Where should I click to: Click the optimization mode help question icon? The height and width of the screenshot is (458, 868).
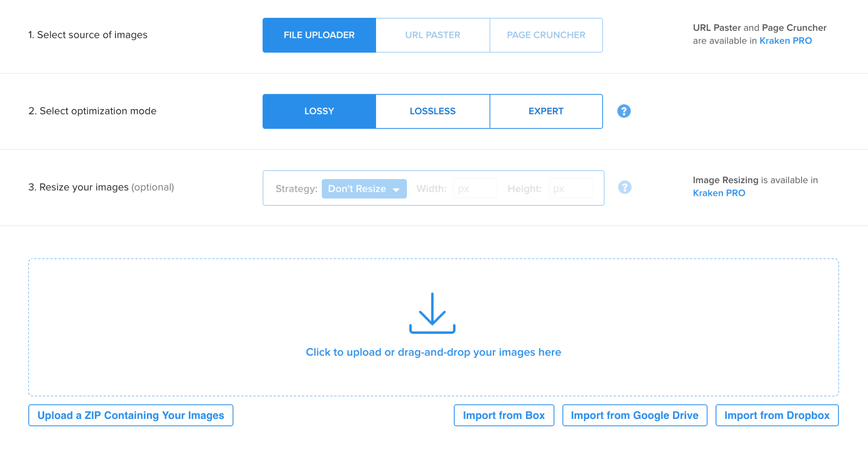pos(624,111)
